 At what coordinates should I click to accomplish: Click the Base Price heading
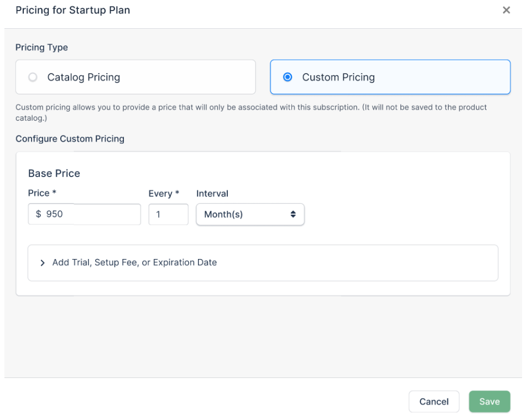(x=54, y=173)
